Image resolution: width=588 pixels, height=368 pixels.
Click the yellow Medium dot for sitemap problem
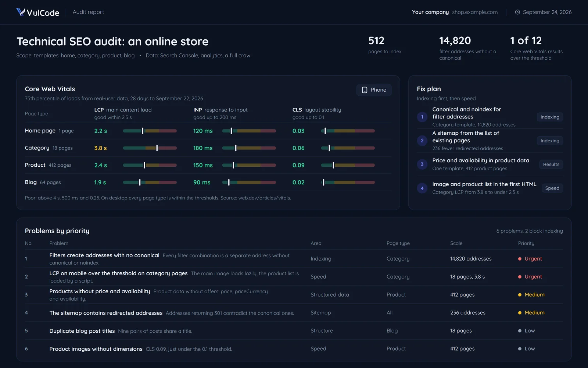(520, 313)
